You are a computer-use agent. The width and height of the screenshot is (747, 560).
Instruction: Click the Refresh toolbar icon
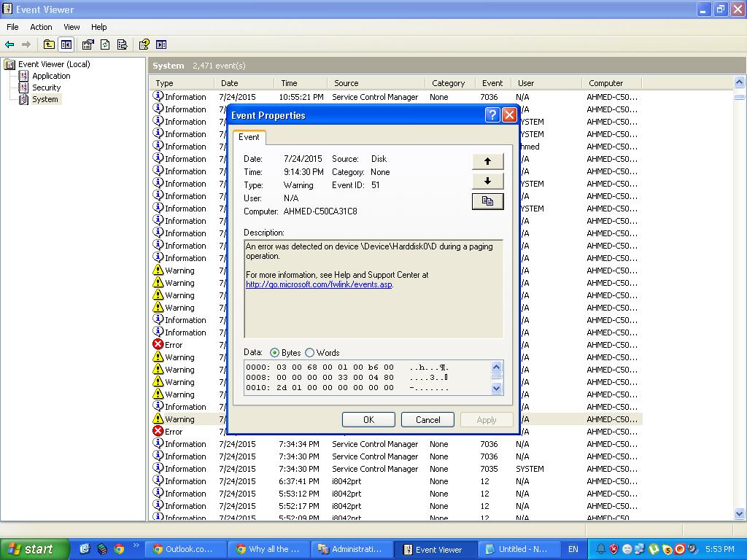(105, 44)
